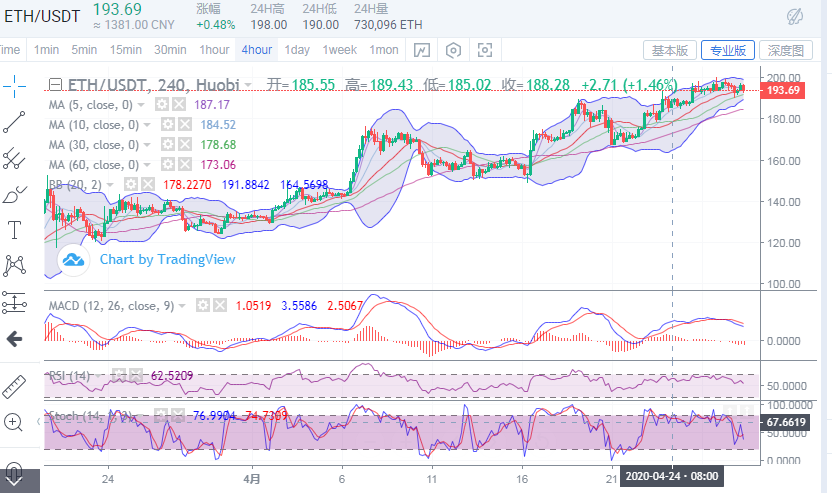Select the 4hour timeframe tab

click(x=257, y=50)
